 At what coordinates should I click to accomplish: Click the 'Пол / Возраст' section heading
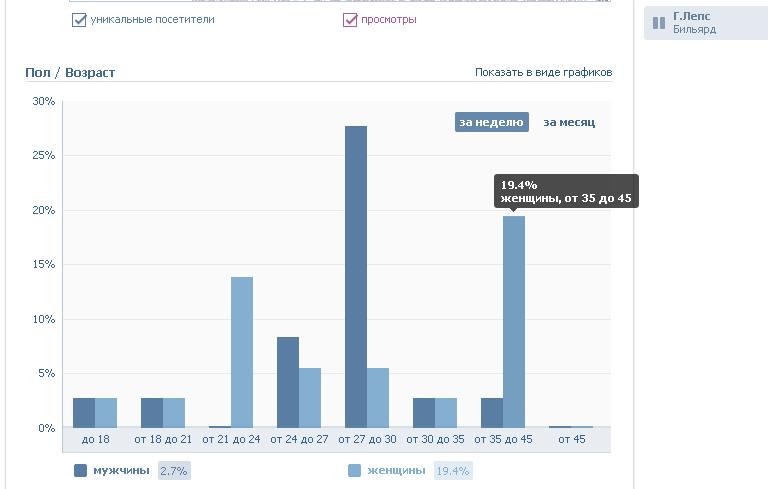point(70,73)
